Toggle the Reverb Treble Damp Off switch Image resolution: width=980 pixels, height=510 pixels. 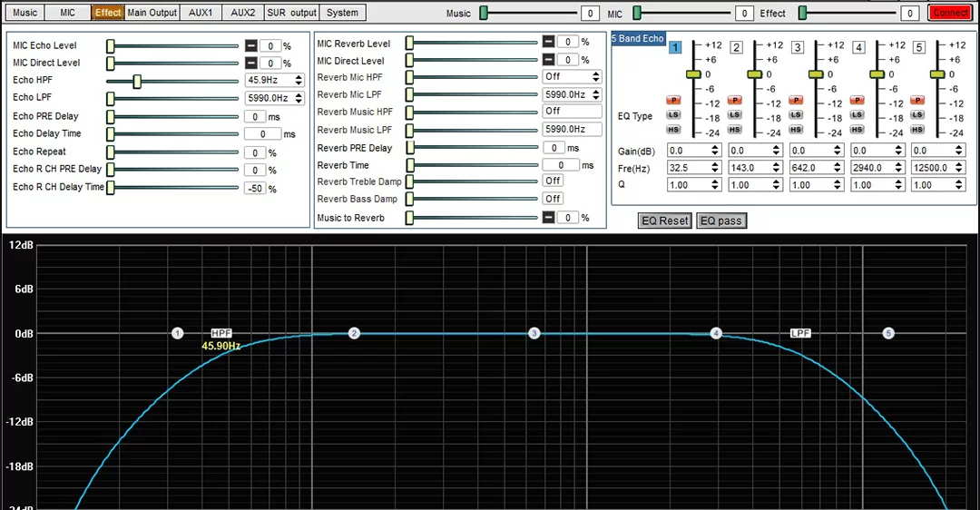coord(553,181)
